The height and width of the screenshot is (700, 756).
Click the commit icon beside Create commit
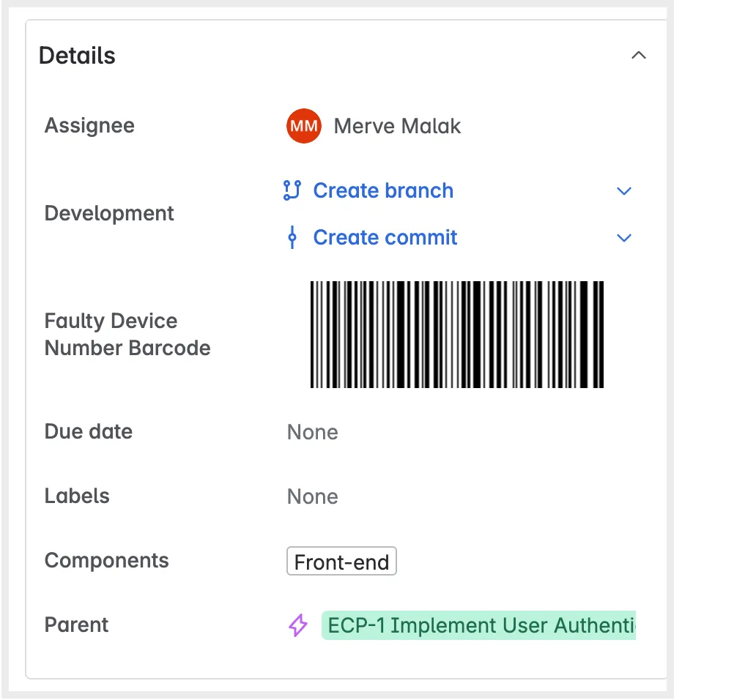[x=292, y=237]
